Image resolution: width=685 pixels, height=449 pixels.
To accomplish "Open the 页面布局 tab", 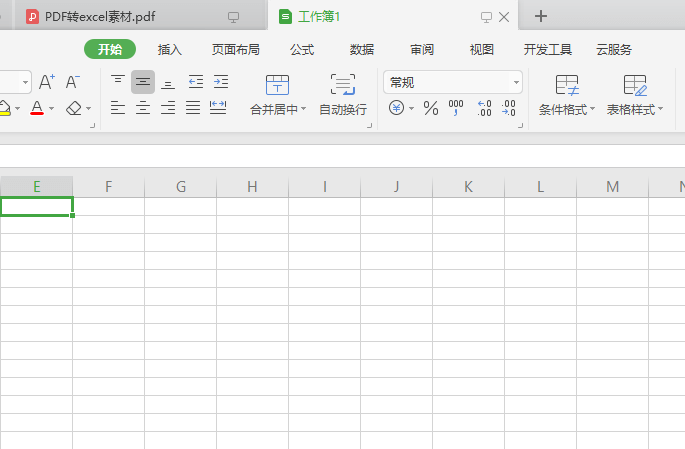I will click(236, 49).
